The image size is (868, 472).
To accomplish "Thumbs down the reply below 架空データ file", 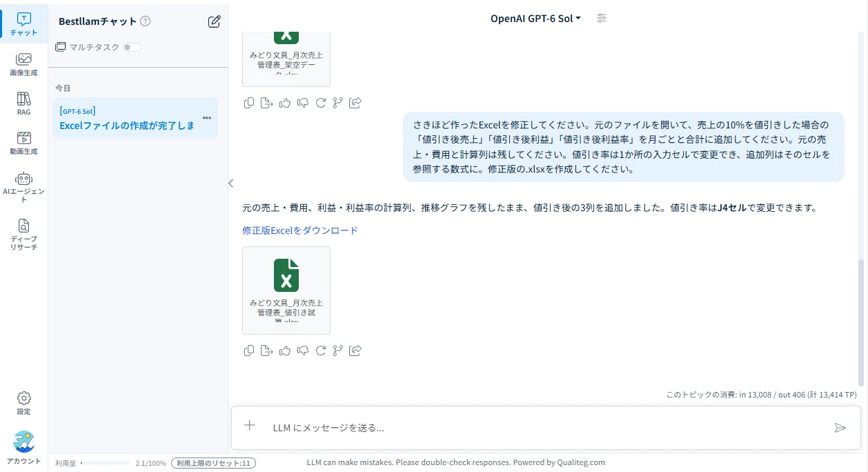I will (x=303, y=103).
